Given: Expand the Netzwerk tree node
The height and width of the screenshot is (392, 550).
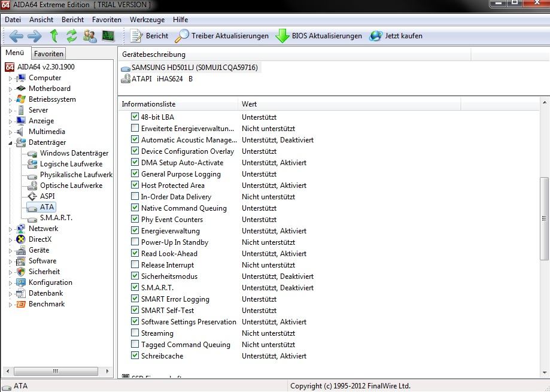Looking at the screenshot, I should tap(11, 229).
